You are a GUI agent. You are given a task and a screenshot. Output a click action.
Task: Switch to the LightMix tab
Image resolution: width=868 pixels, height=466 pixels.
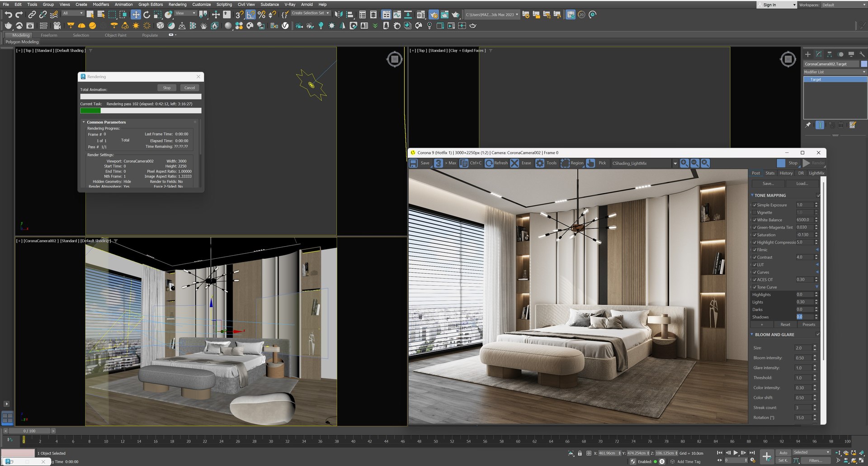[816, 173]
